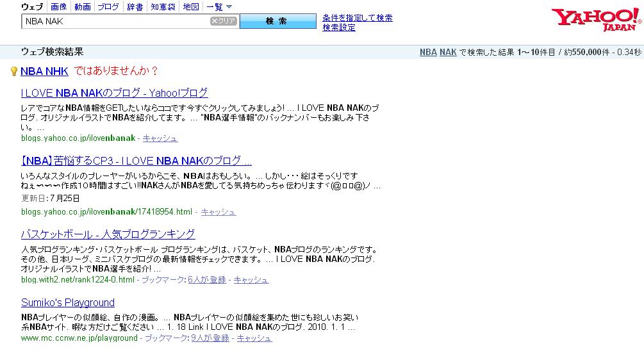Screen dimensions: 644x351
Task: Open キャッシュ for Sumiko's Playground result
Action: [x=254, y=338]
